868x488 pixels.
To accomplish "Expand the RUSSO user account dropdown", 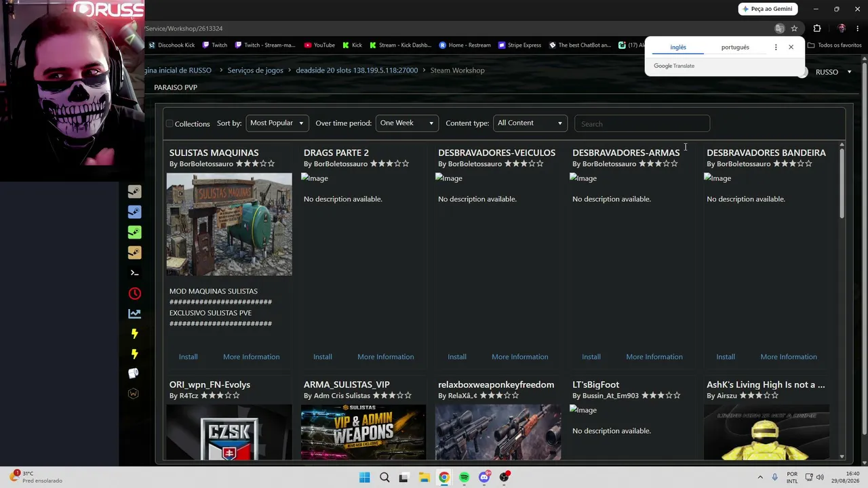I will point(833,72).
